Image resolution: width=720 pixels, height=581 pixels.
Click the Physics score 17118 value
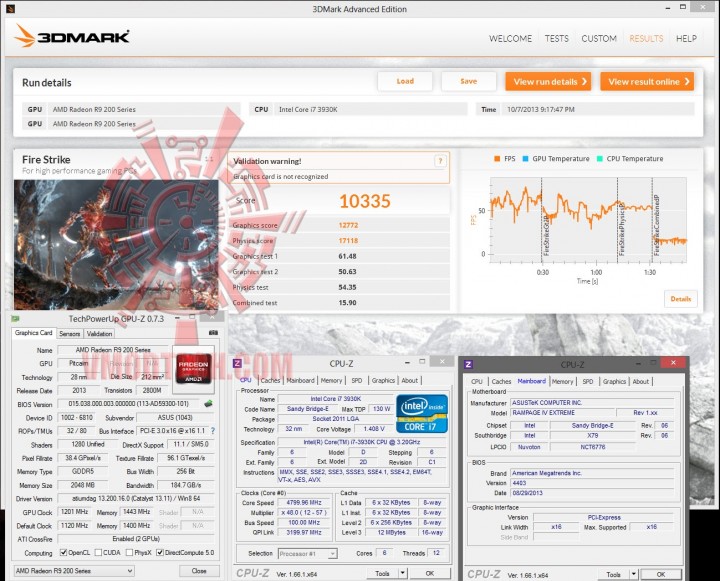coord(348,240)
